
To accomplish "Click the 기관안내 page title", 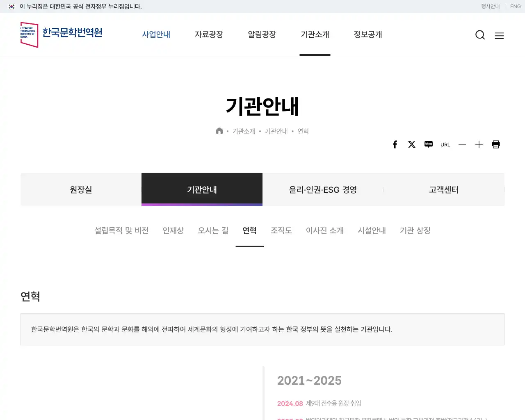I will point(262,107).
